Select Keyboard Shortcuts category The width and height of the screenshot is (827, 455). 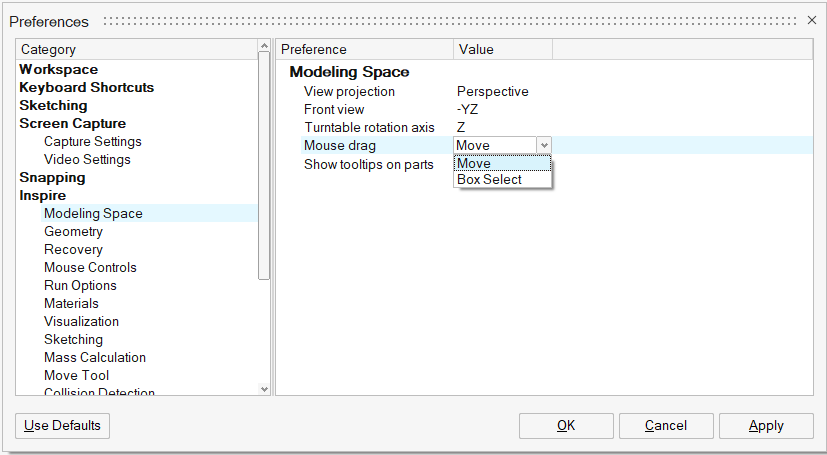[87, 87]
